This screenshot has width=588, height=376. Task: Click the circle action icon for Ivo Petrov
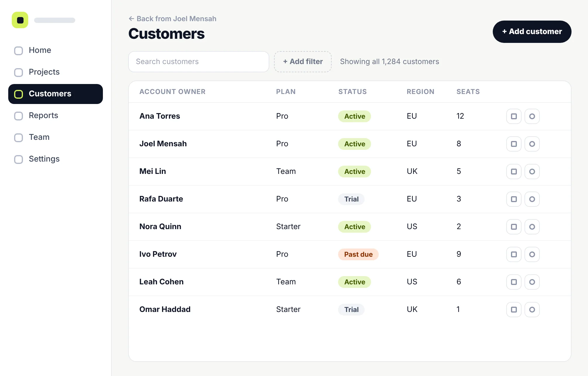(x=532, y=254)
